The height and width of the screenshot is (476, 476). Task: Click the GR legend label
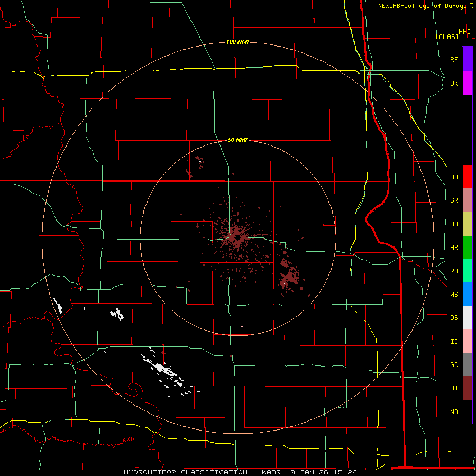coord(454,200)
